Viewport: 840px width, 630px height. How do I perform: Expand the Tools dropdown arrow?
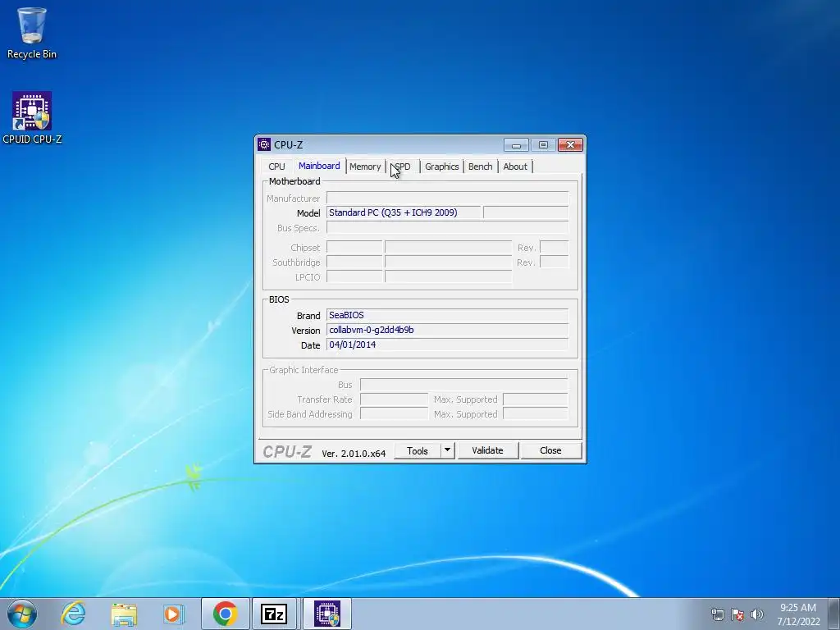[x=447, y=450]
